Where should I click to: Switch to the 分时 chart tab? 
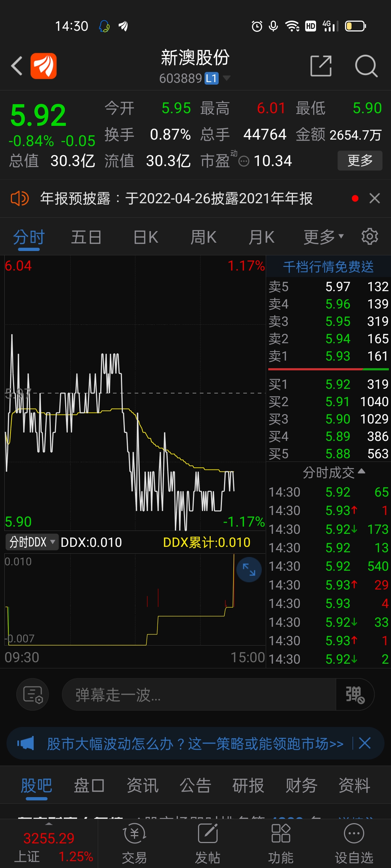point(29,237)
